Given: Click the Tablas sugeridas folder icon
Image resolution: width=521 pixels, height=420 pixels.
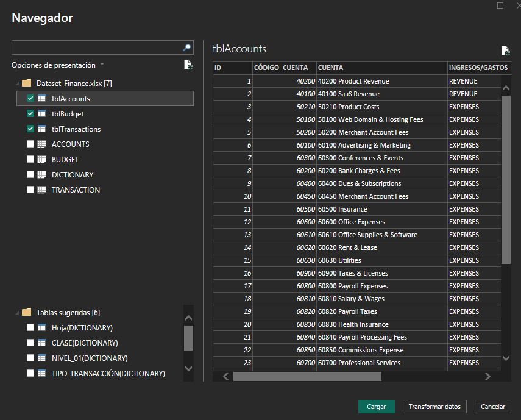Looking at the screenshot, I should (x=27, y=312).
